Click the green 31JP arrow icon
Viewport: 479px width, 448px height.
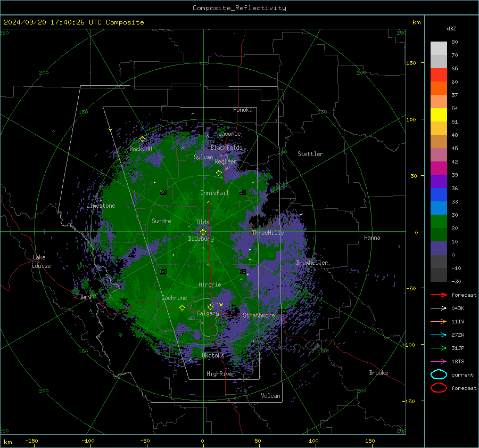[439, 348]
